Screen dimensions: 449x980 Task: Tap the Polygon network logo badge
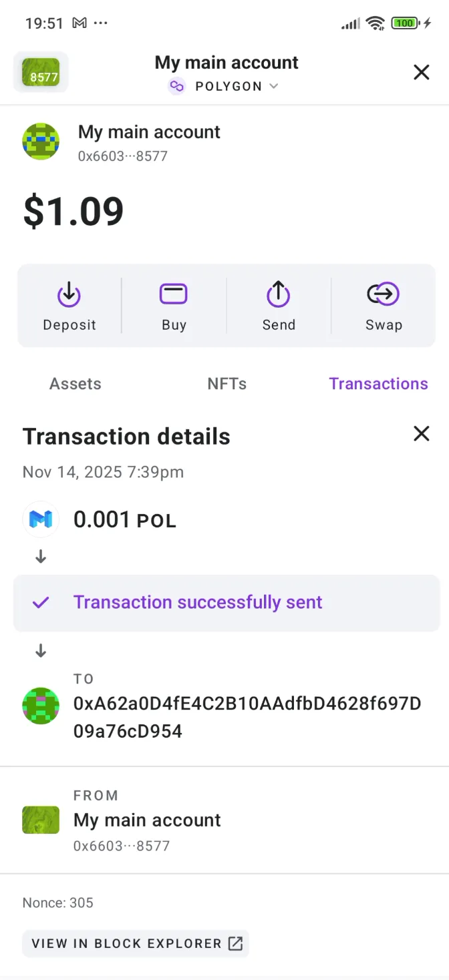(176, 86)
